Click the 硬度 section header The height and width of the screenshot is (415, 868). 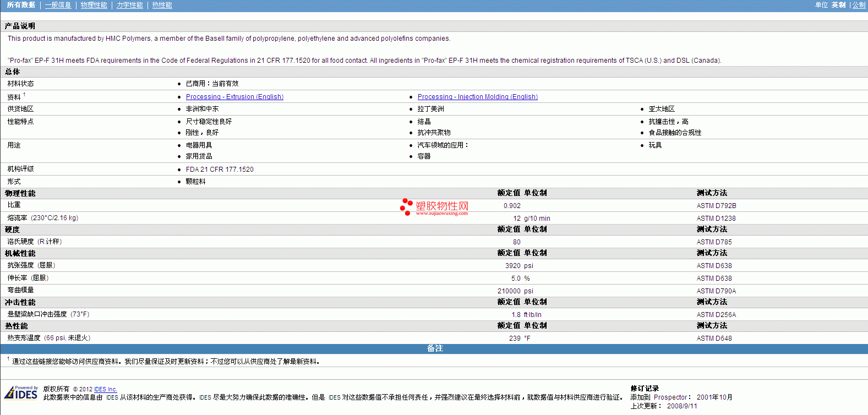[12, 230]
